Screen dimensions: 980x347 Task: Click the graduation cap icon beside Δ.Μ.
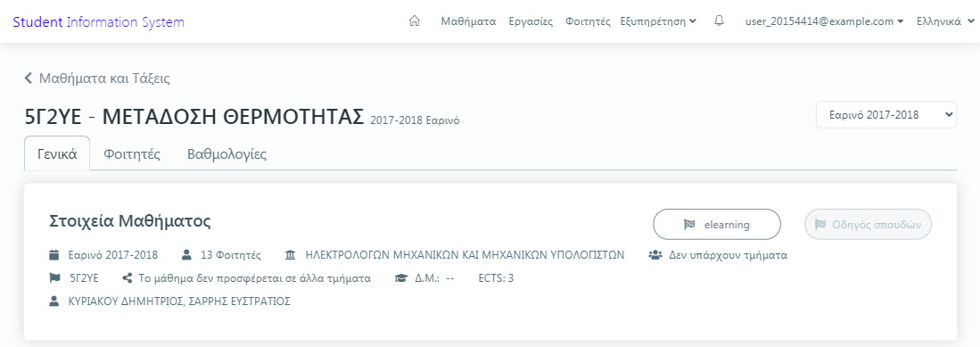click(x=401, y=278)
